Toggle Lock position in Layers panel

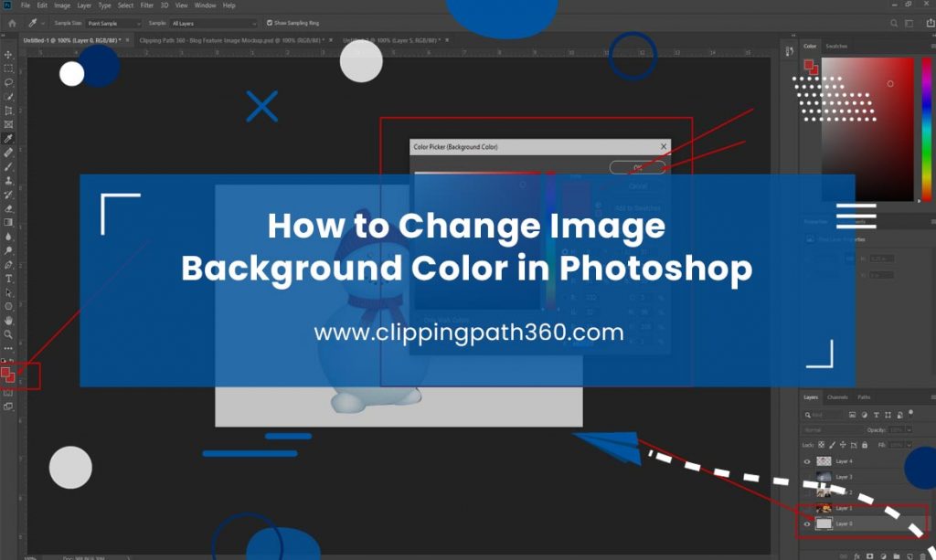pos(843,445)
